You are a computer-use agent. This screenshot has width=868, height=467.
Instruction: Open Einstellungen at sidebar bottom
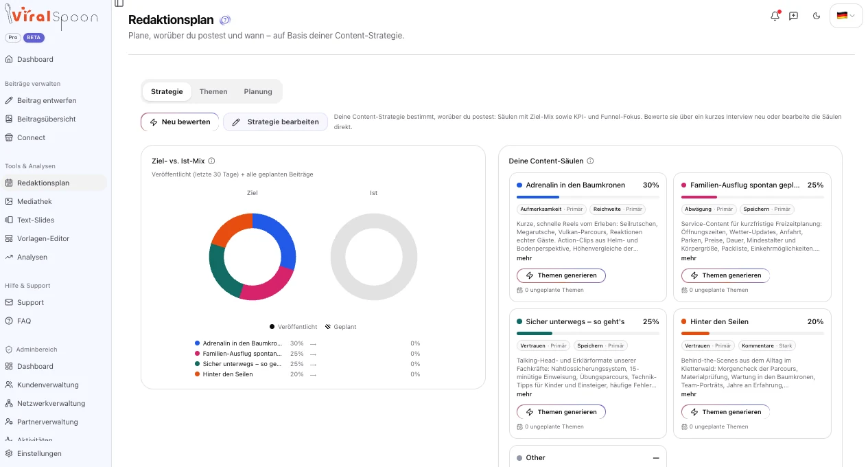[x=55, y=453]
